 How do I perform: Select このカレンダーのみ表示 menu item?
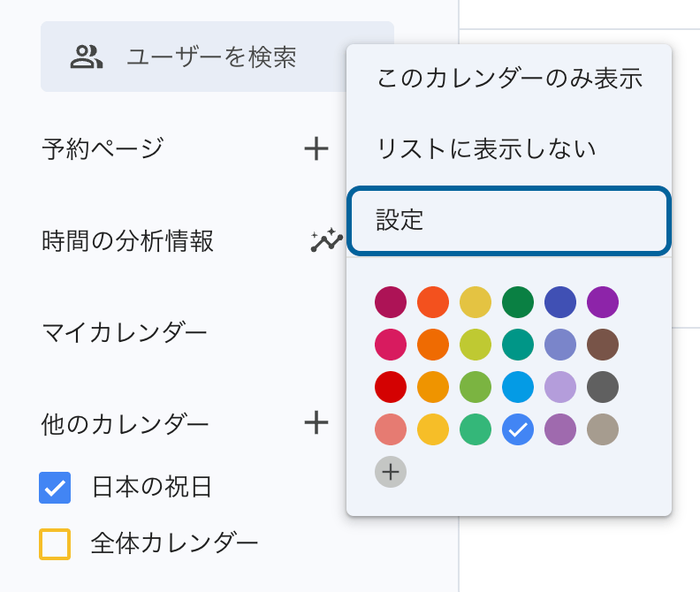[509, 79]
